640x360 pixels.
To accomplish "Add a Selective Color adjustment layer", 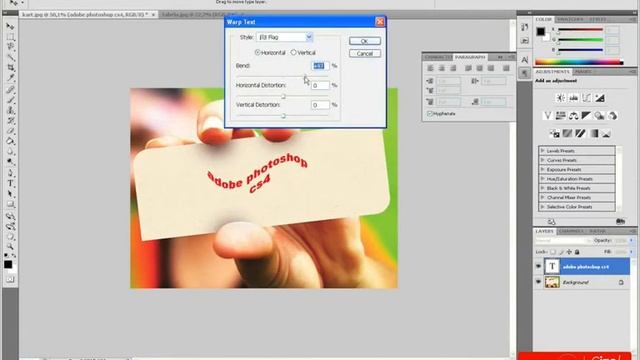I will (x=607, y=133).
